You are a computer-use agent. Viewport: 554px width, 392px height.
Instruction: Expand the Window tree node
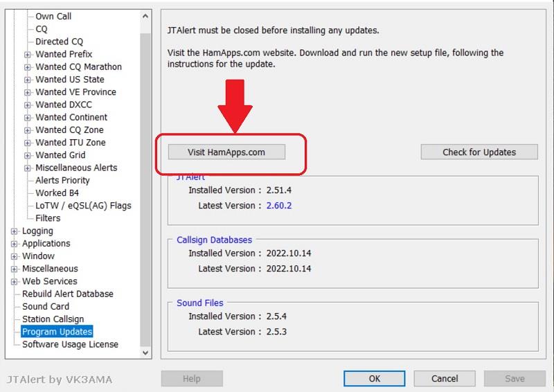coord(14,257)
